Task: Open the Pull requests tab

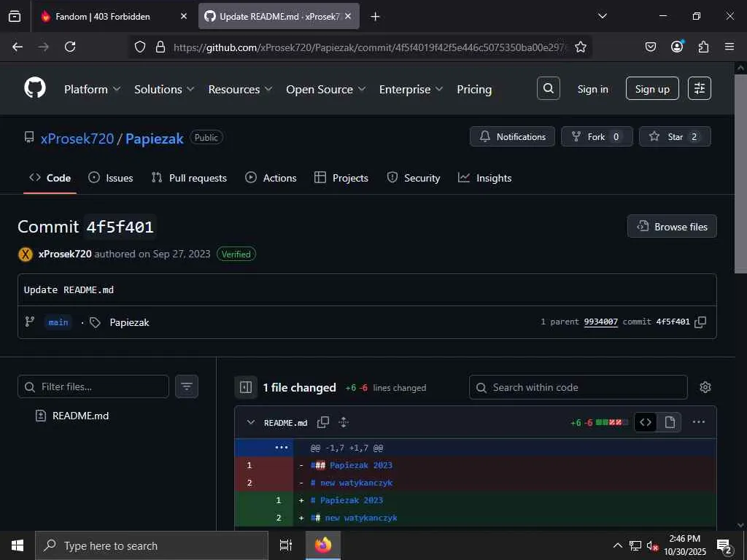Action: click(x=189, y=178)
